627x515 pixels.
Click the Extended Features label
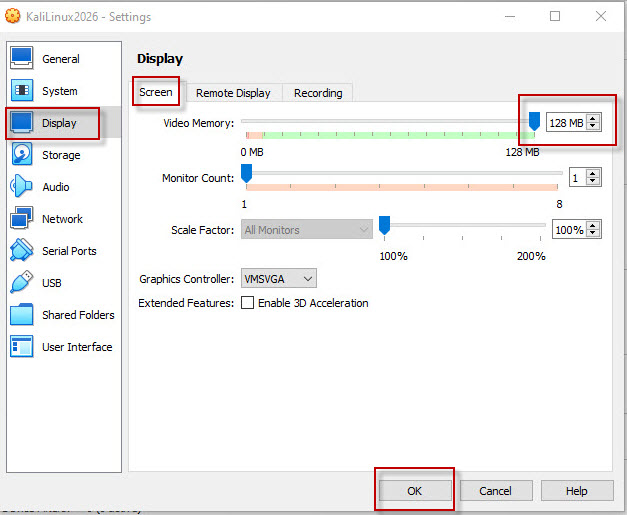[186, 303]
